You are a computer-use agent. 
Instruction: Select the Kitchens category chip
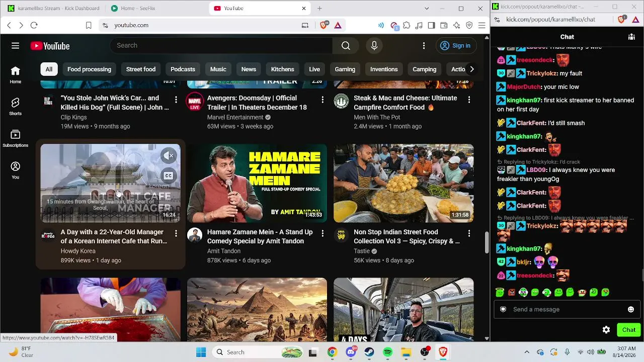pos(283,69)
